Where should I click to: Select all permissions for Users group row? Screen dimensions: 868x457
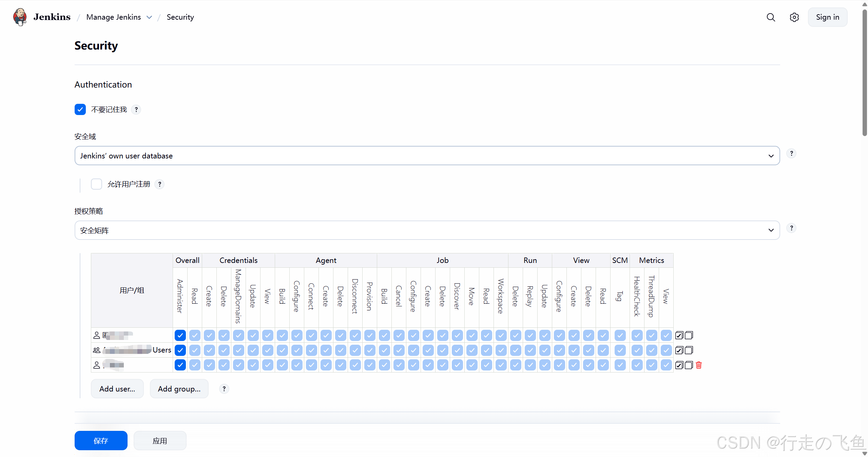point(679,350)
